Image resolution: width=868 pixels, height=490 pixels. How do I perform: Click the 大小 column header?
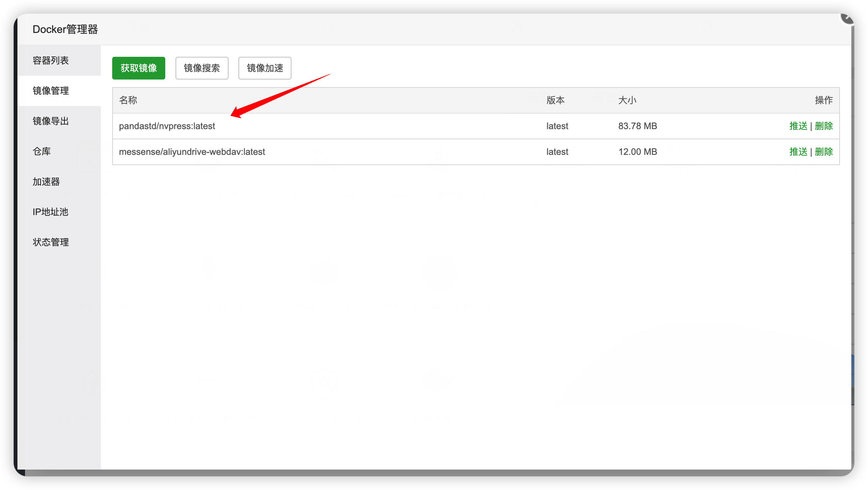tap(627, 100)
